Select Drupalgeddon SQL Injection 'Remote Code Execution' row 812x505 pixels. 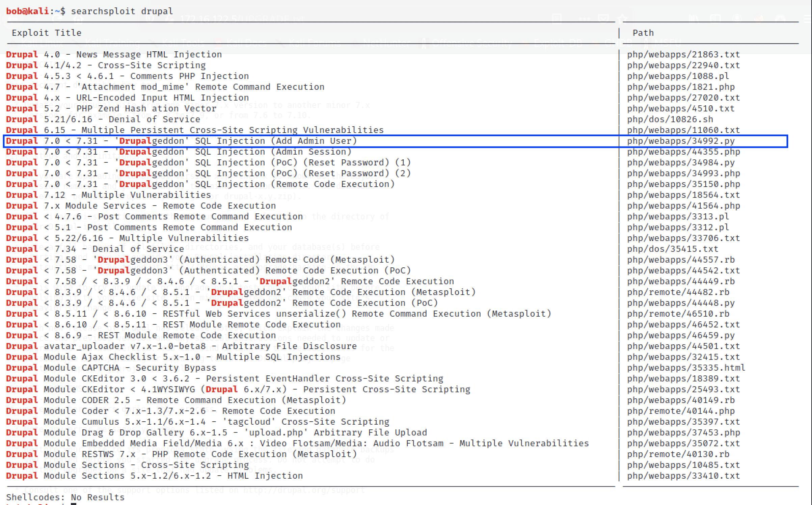point(200,184)
